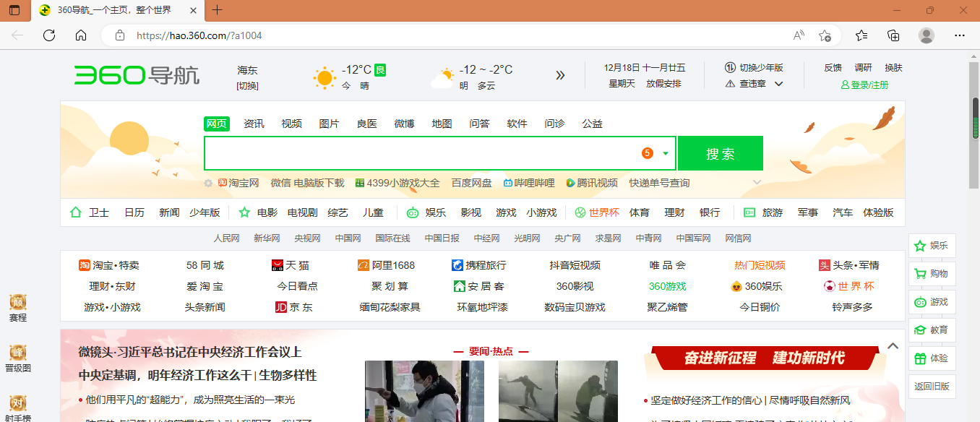Image resolution: width=980 pixels, height=422 pixels.
Task: Show more weather with the double-arrow icon
Action: [x=560, y=75]
